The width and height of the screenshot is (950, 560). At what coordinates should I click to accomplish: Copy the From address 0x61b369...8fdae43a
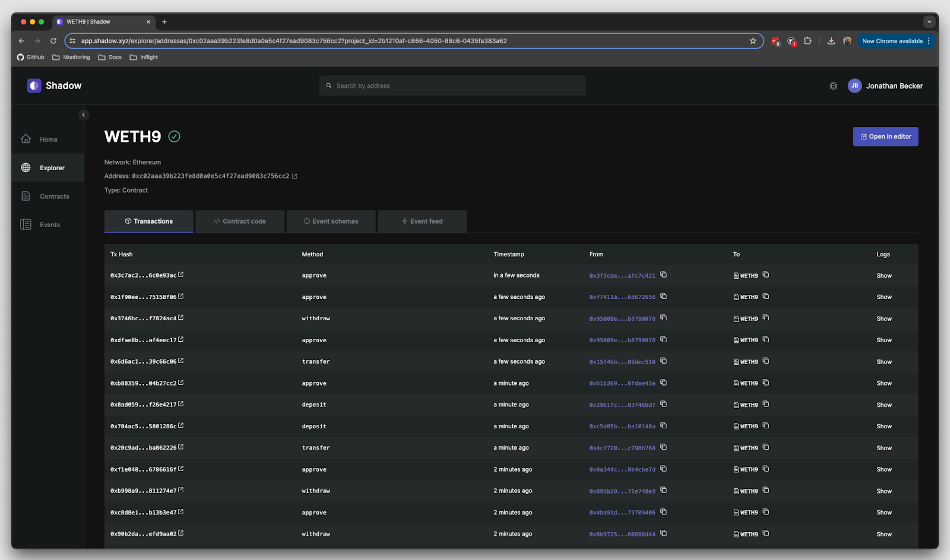coord(664,383)
